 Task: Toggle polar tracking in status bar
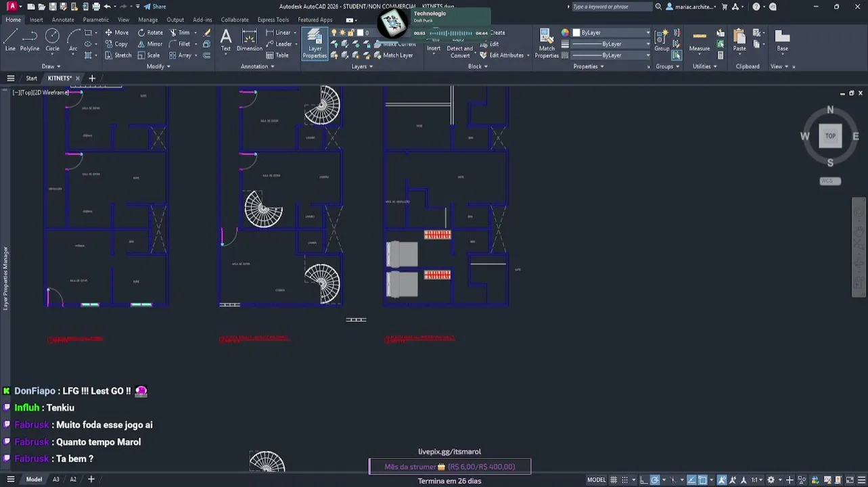(655, 480)
